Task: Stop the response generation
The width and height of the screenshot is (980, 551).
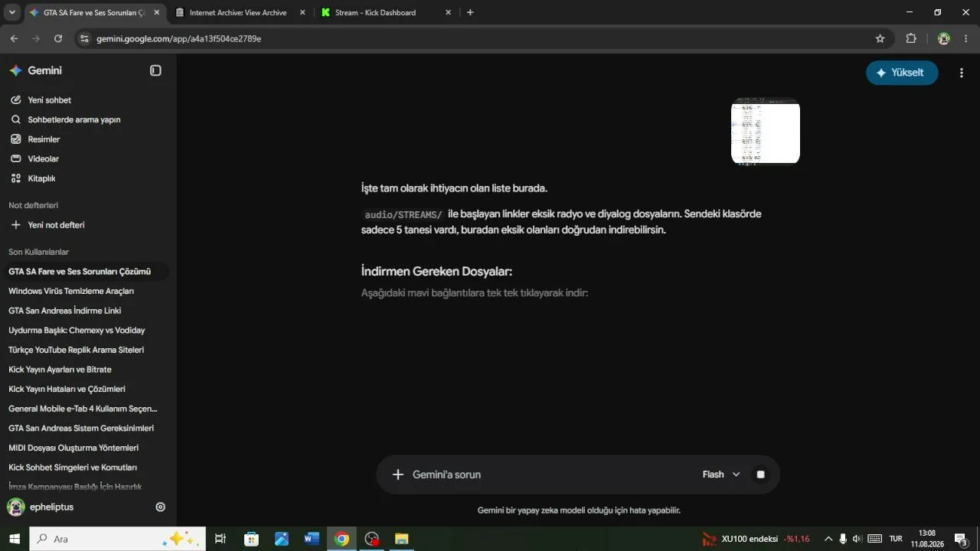Action: point(760,474)
